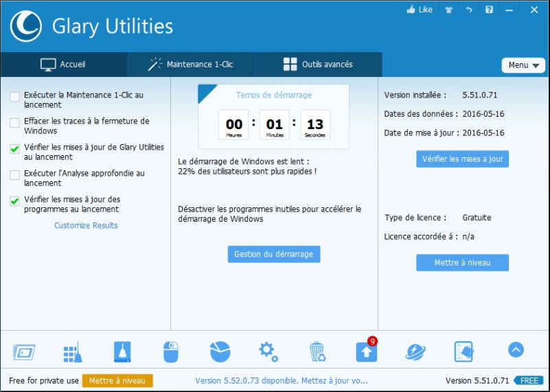
Task: Open the skin shirt icon in title bar
Action: [x=448, y=10]
